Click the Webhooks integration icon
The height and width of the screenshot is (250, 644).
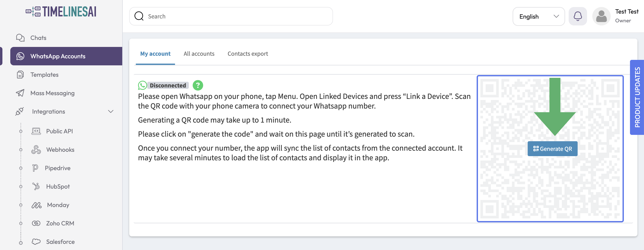(36, 150)
